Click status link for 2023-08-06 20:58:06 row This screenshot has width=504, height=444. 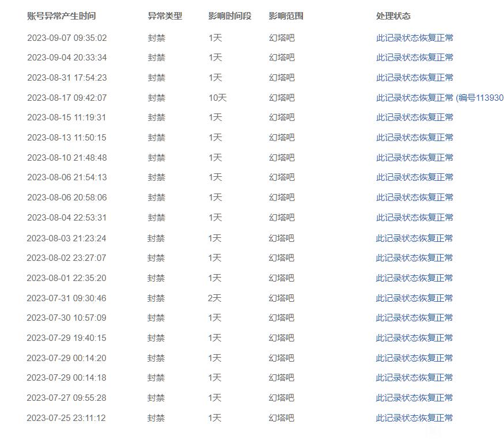click(415, 198)
